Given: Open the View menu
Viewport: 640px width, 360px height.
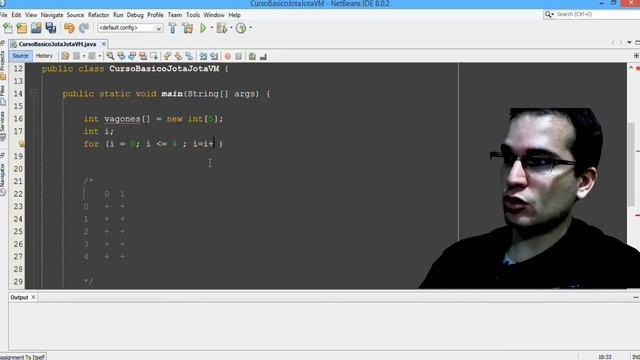Looking at the screenshot, I should [x=31, y=15].
